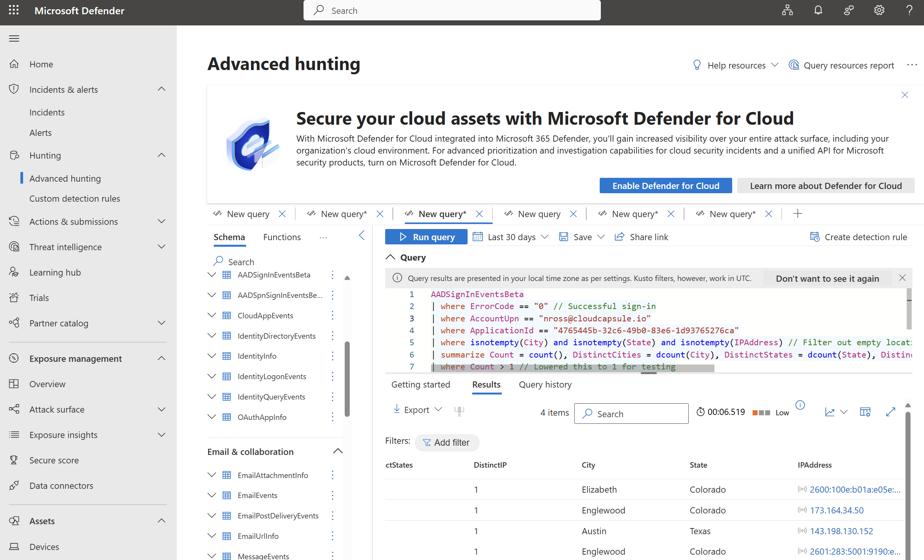Open the help question mark icon
This screenshot has height=560, width=924.
[909, 10]
